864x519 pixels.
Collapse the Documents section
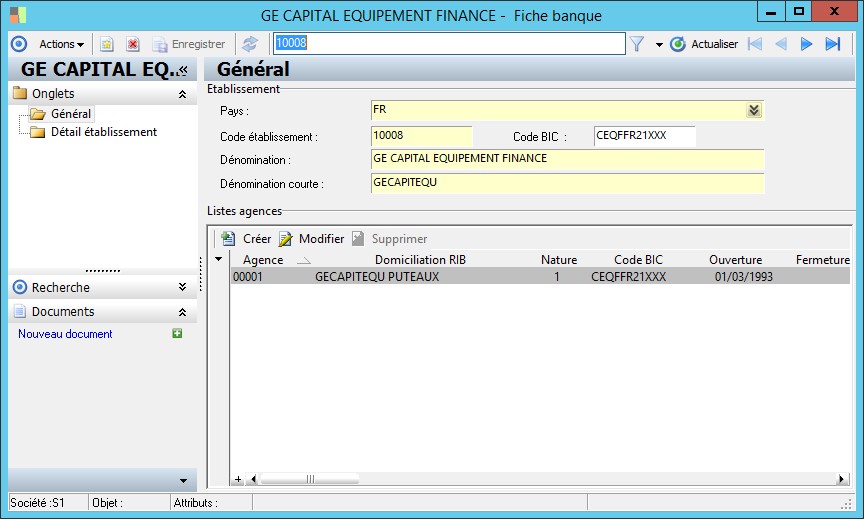click(x=182, y=312)
